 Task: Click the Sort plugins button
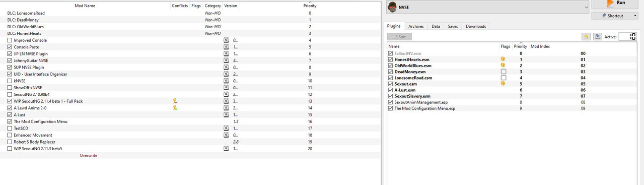(x=399, y=36)
